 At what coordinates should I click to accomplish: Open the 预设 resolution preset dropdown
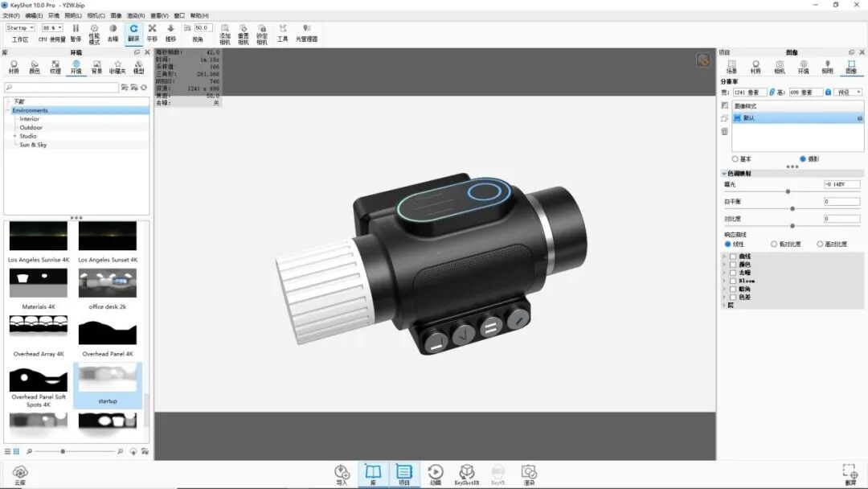pos(850,92)
